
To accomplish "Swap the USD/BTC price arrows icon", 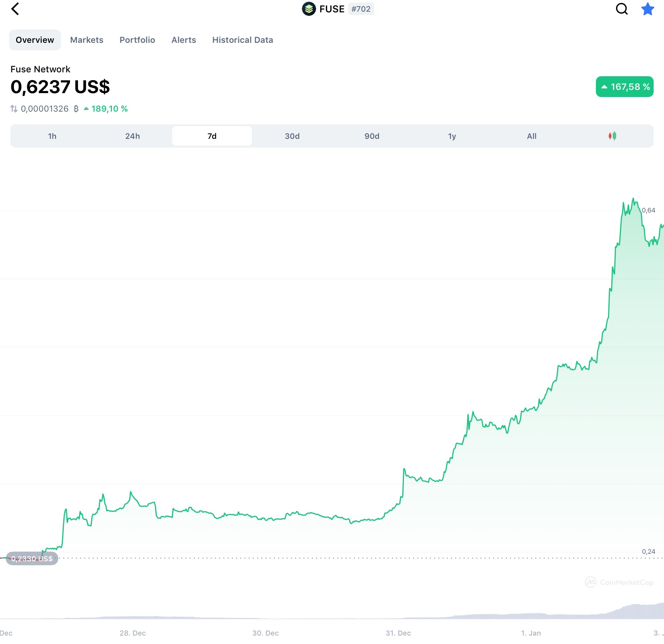I will coord(14,109).
